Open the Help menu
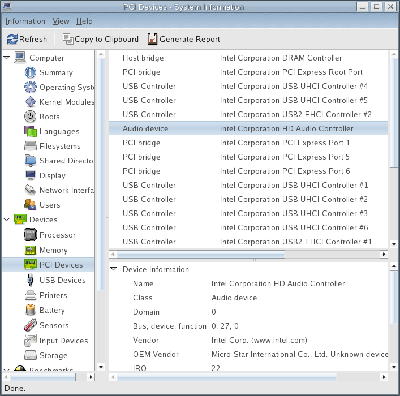The height and width of the screenshot is (396, 400). (x=84, y=21)
